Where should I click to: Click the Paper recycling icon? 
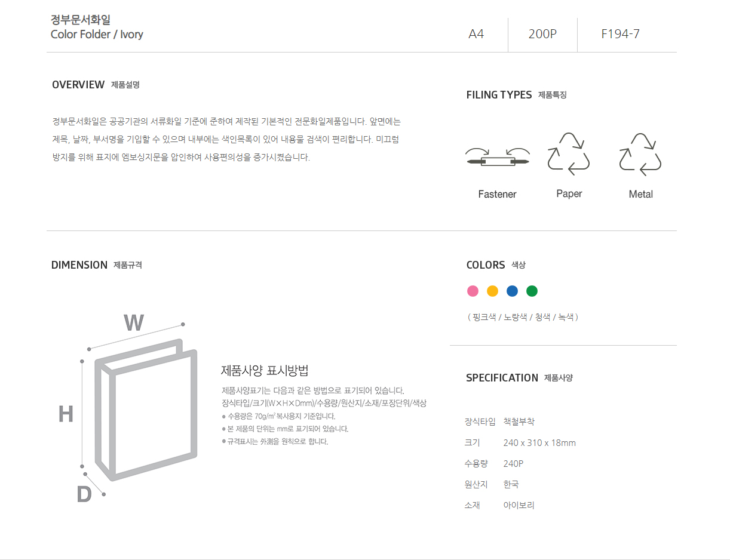click(x=569, y=154)
